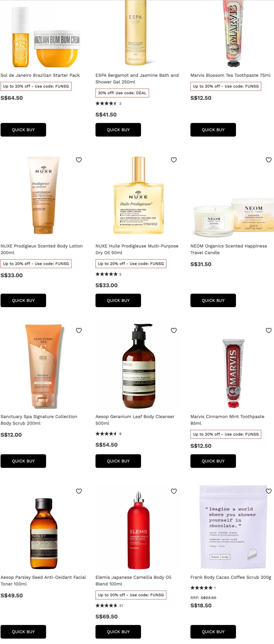Screen dimensions: 274x644
Task: Quick buy Marvis Blossom Tea Toothpaste
Action: pyautogui.click(x=213, y=130)
